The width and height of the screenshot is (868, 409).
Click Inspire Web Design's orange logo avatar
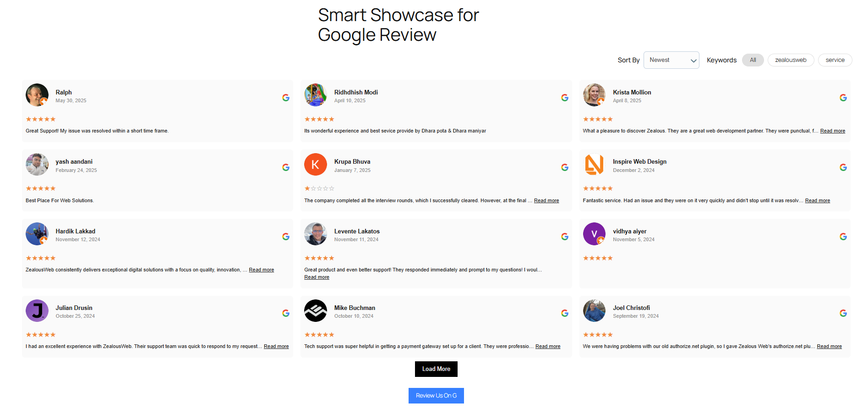tap(594, 164)
